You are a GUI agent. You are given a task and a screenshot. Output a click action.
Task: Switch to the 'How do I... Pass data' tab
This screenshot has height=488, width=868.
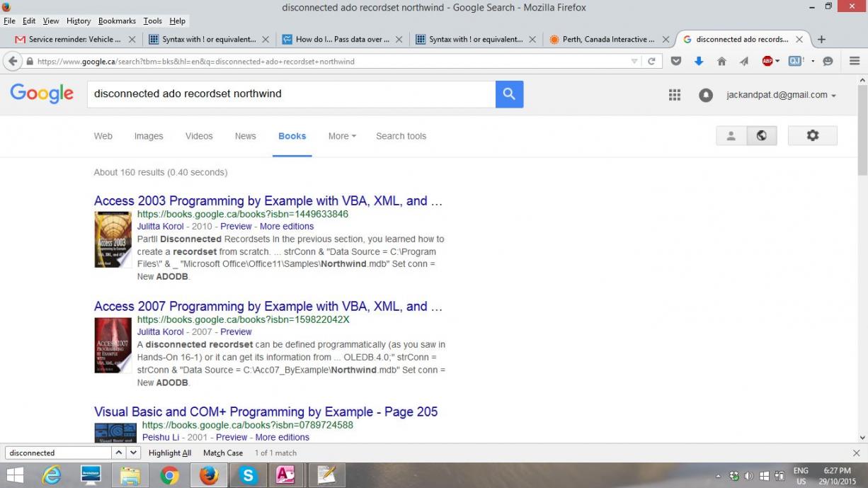point(341,40)
